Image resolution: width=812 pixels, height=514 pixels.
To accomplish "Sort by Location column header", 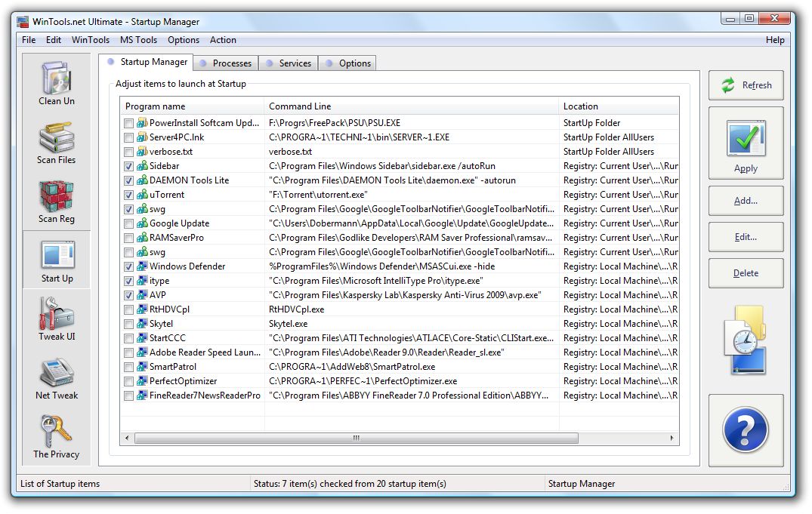I will (619, 106).
